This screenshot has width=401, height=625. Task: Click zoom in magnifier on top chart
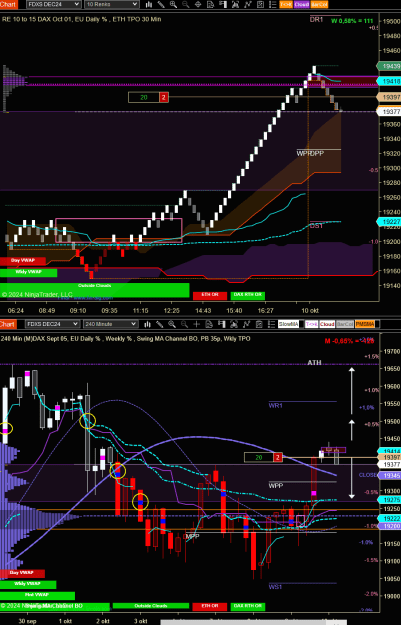click(173, 4)
